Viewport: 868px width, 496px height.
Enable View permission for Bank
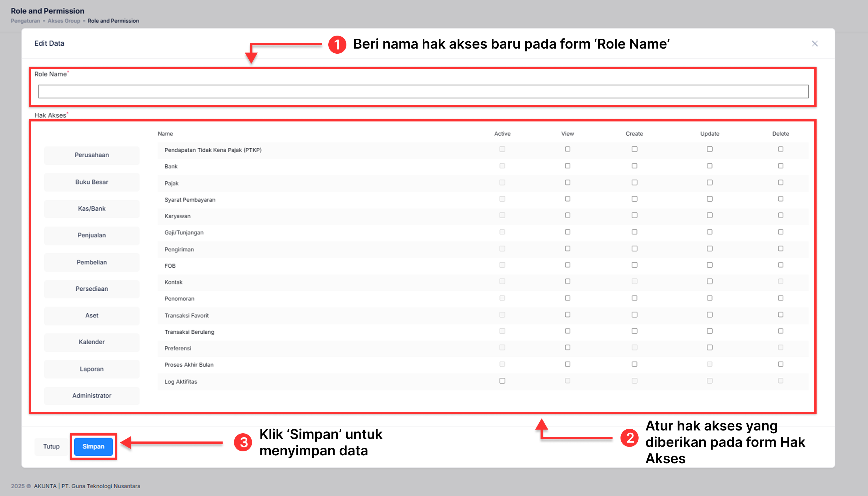click(x=567, y=166)
